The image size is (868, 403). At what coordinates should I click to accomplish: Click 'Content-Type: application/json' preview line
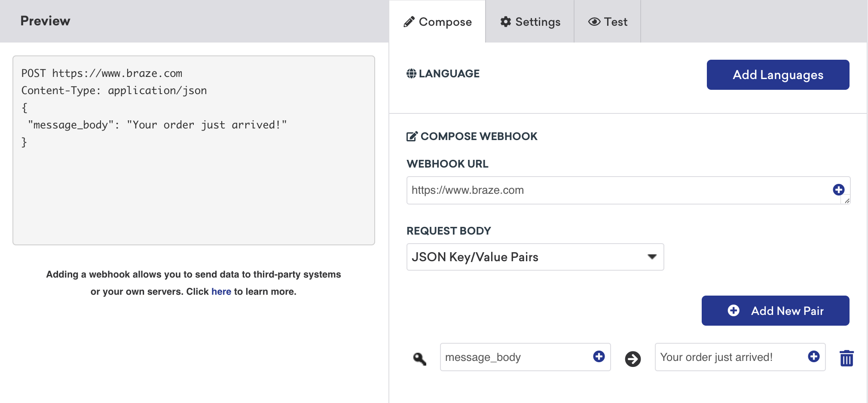coord(114,91)
